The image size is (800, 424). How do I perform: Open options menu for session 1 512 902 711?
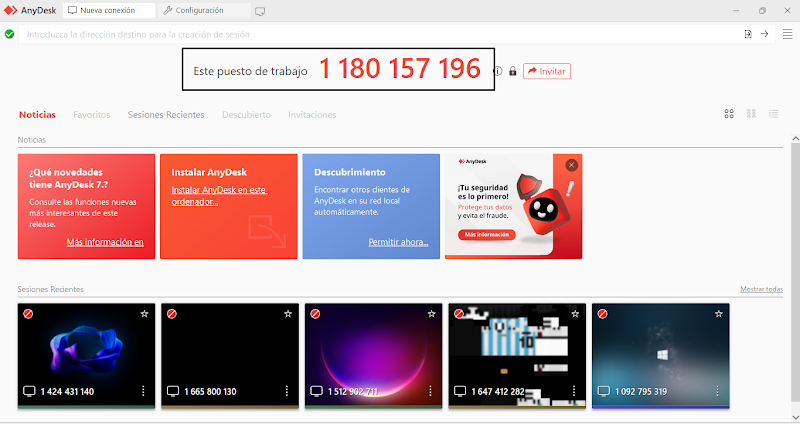(x=430, y=391)
